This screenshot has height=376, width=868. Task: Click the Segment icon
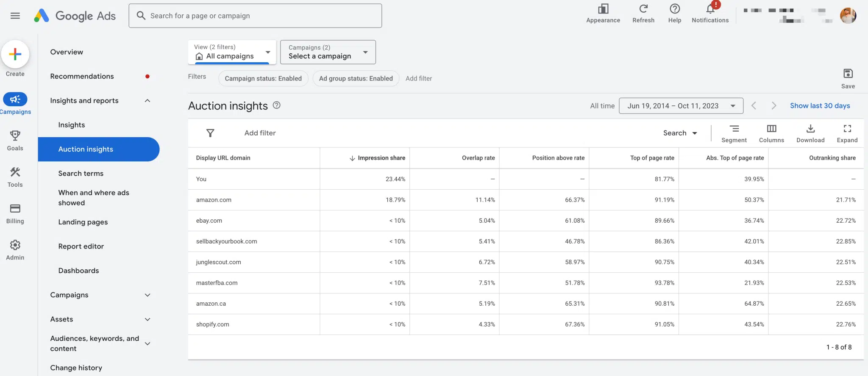click(734, 129)
